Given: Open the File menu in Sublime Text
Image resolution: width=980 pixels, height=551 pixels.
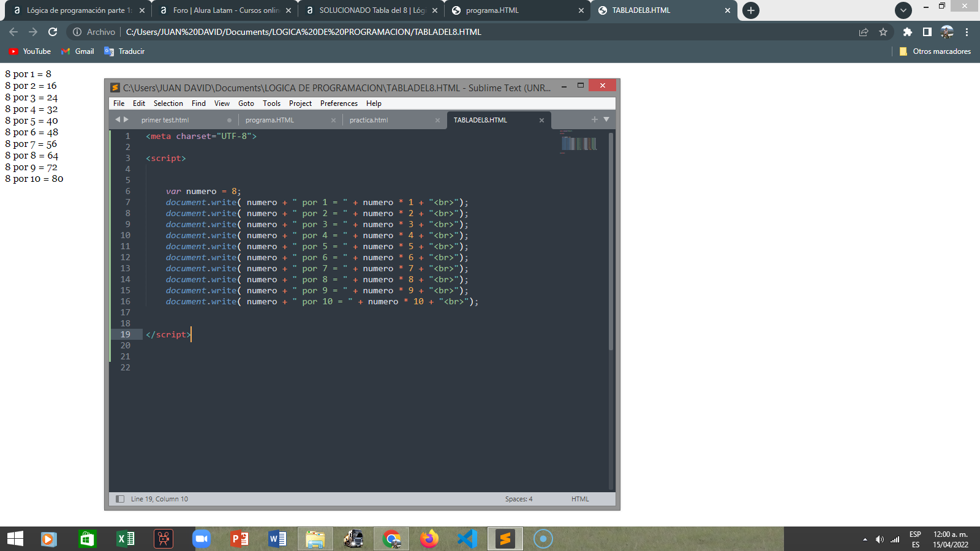Looking at the screenshot, I should coord(119,103).
